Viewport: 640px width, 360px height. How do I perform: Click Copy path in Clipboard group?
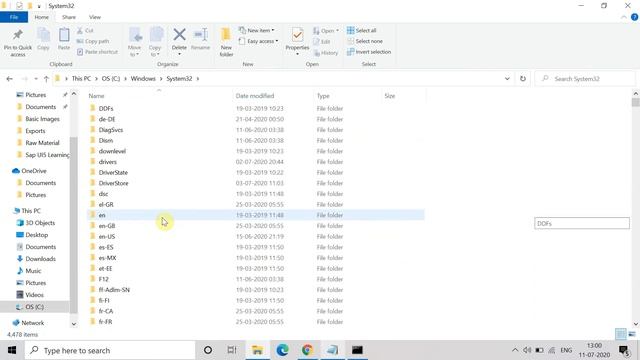pos(93,41)
